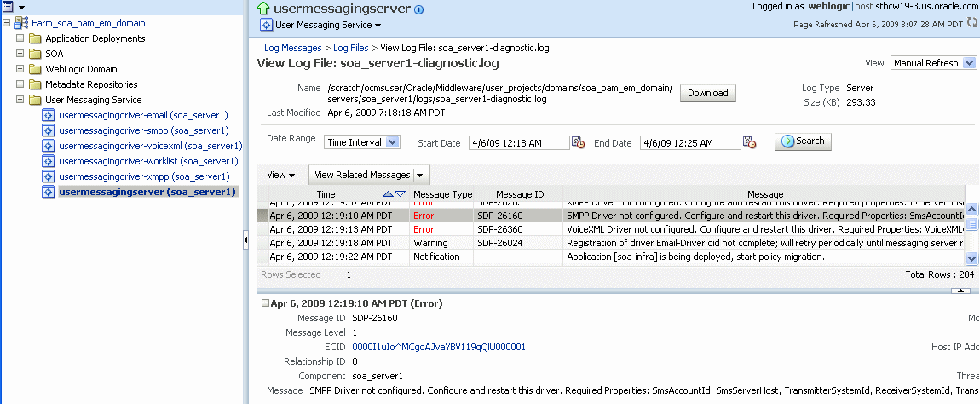Refresh the page with the refresh icon

(971, 22)
